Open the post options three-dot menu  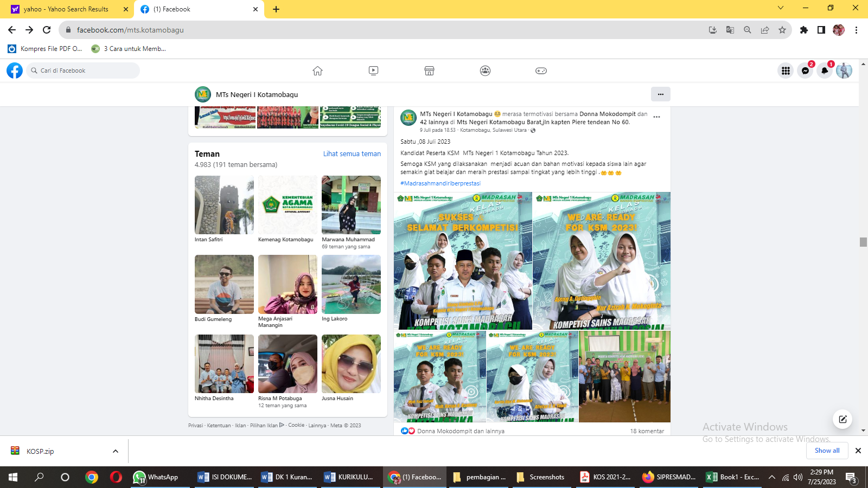click(x=656, y=117)
